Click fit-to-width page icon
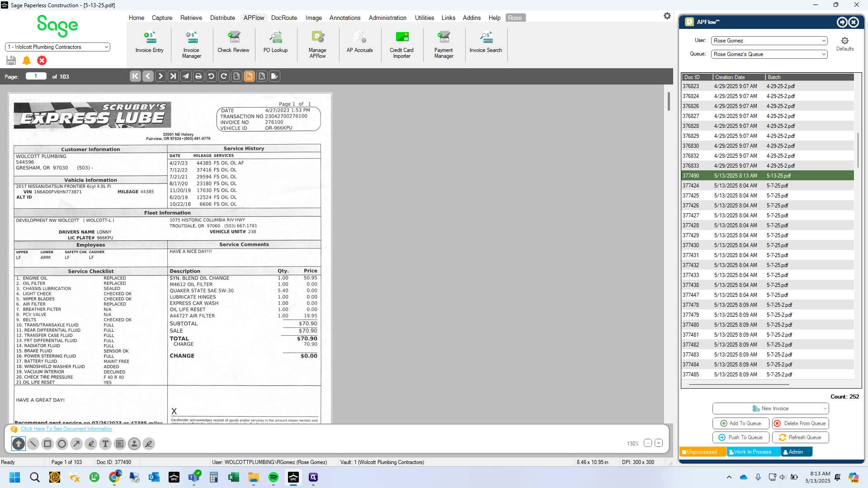 [236, 76]
